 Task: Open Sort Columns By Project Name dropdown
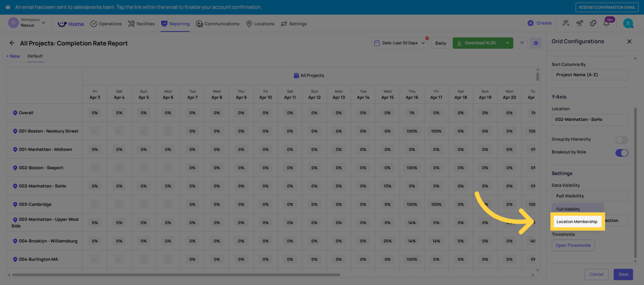click(590, 75)
